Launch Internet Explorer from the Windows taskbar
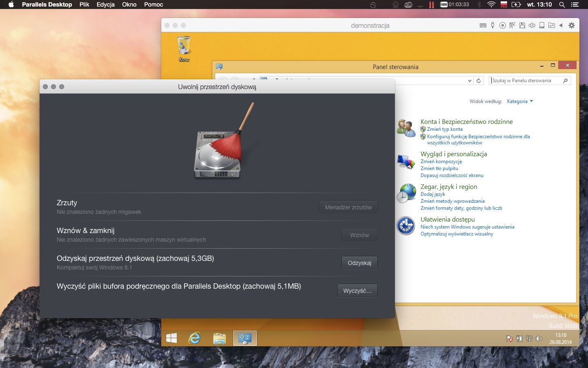588x368 pixels. pyautogui.click(x=194, y=338)
